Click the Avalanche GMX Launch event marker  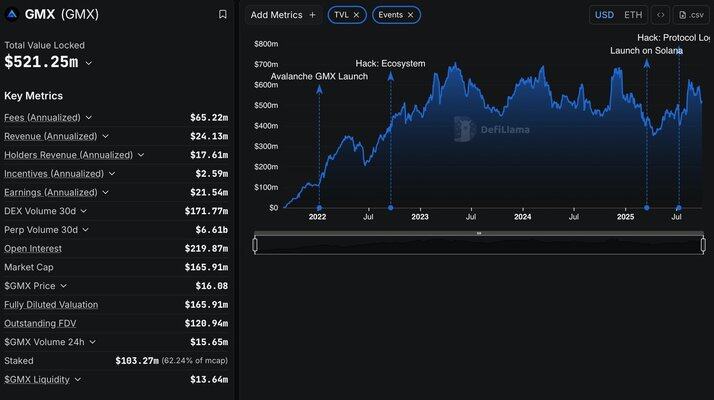[x=319, y=90]
